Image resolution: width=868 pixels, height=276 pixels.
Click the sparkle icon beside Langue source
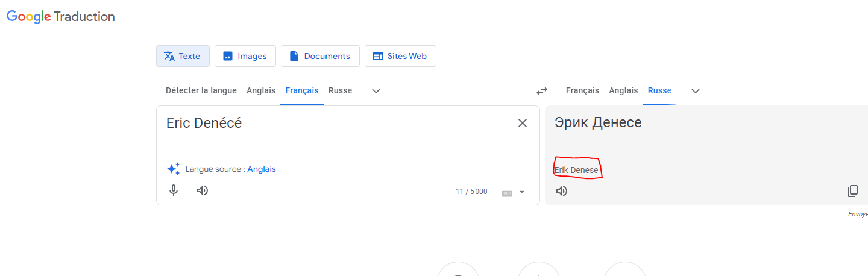pyautogui.click(x=173, y=169)
